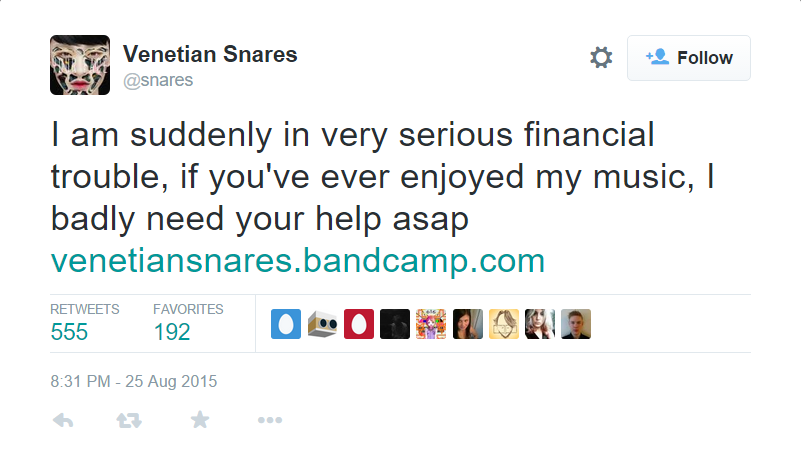Open the More options ellipsis menu
The width and height of the screenshot is (801, 470).
[269, 421]
